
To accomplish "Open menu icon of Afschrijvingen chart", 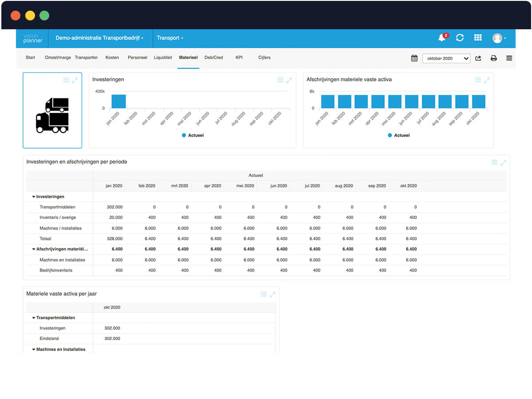I will 478,80.
